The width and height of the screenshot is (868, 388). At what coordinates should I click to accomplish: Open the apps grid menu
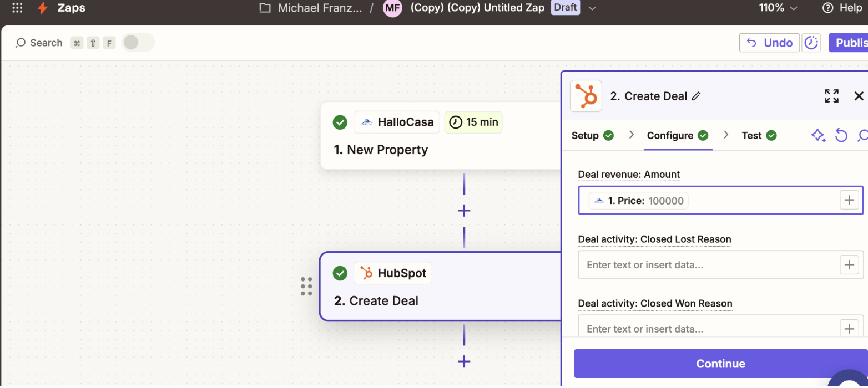point(17,8)
